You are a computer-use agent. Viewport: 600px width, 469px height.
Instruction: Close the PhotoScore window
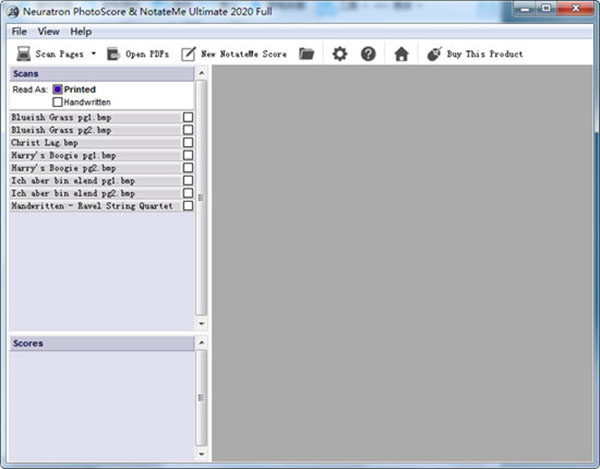(x=576, y=8)
